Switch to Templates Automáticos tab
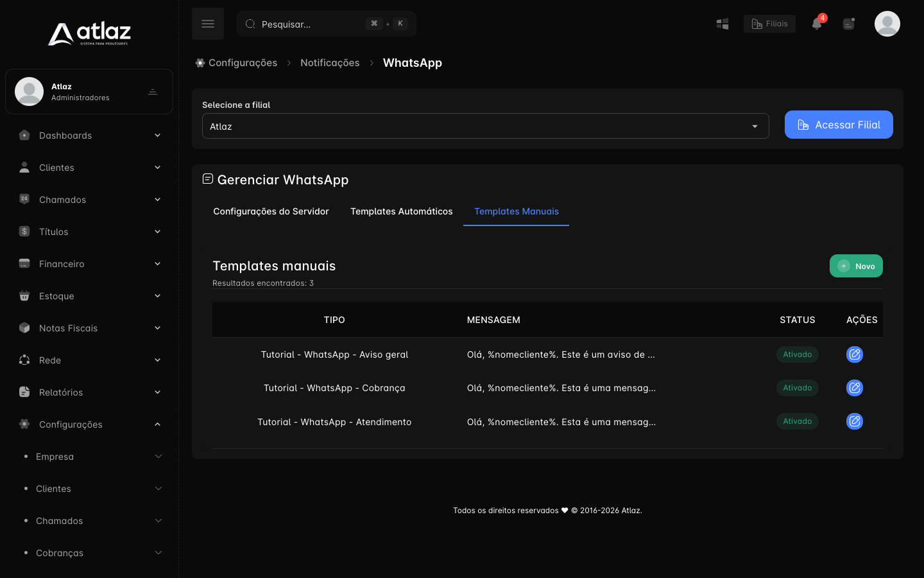The height and width of the screenshot is (578, 924). click(x=402, y=211)
